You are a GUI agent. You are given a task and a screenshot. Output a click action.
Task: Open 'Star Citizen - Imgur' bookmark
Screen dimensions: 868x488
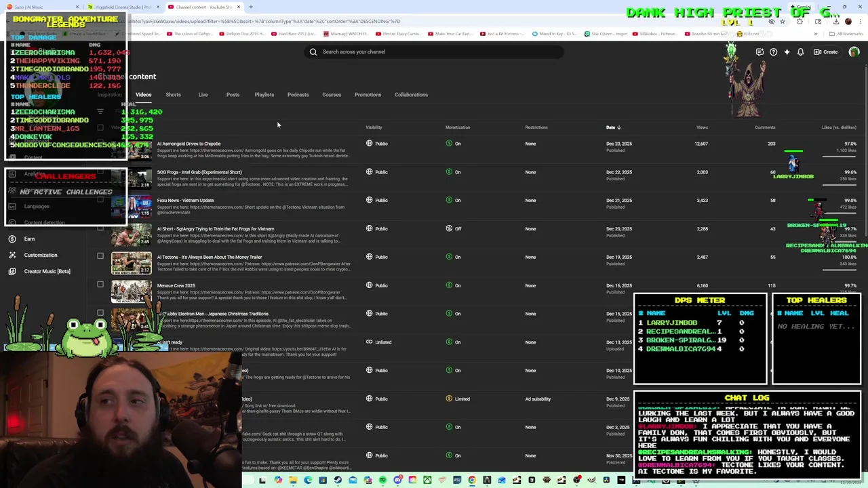606,34
